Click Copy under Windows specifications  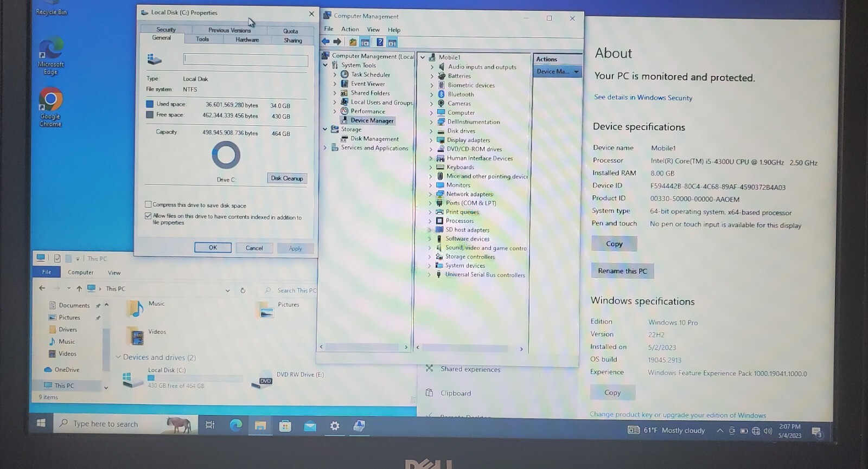point(612,393)
